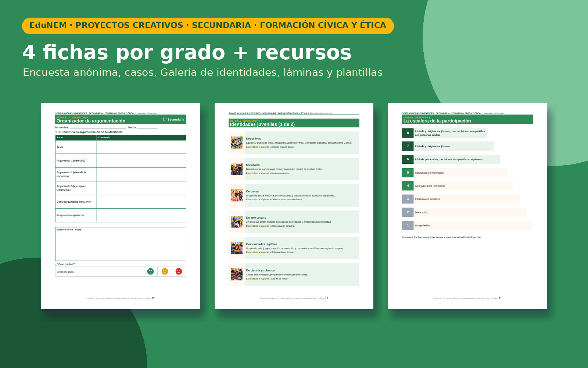
Task: Select the De arte urbano card image
Action: [x=237, y=222]
